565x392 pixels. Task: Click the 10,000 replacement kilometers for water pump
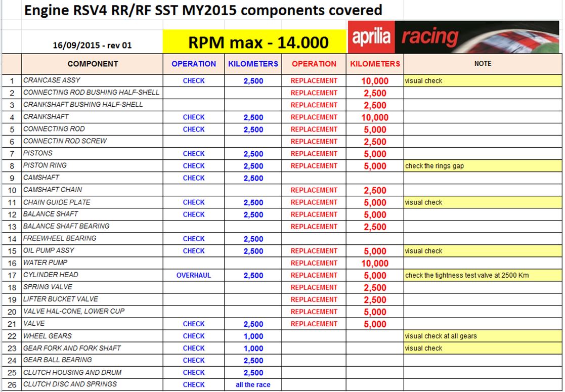coord(374,264)
